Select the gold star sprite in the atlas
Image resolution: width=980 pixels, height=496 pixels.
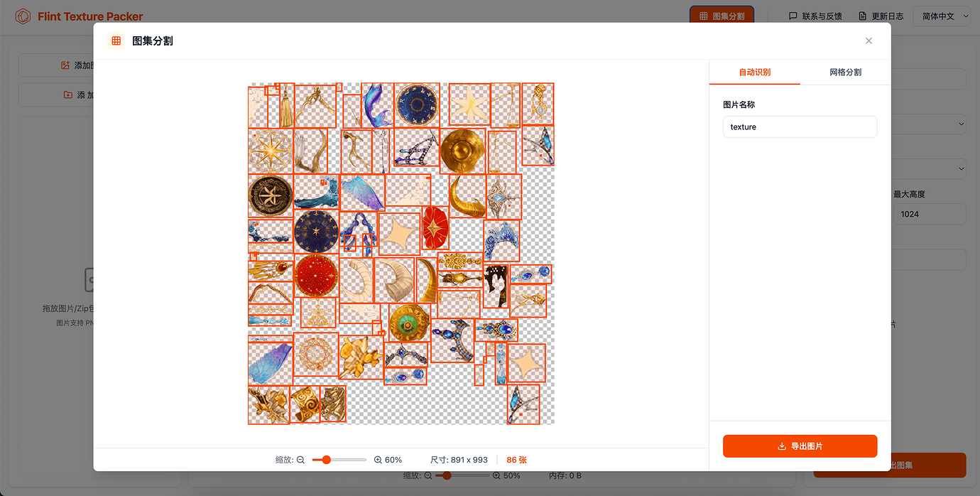pyautogui.click(x=469, y=105)
